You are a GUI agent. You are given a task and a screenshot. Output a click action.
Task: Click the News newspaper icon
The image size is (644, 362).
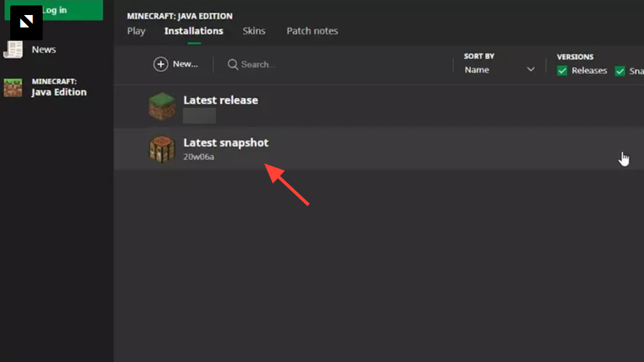click(13, 50)
